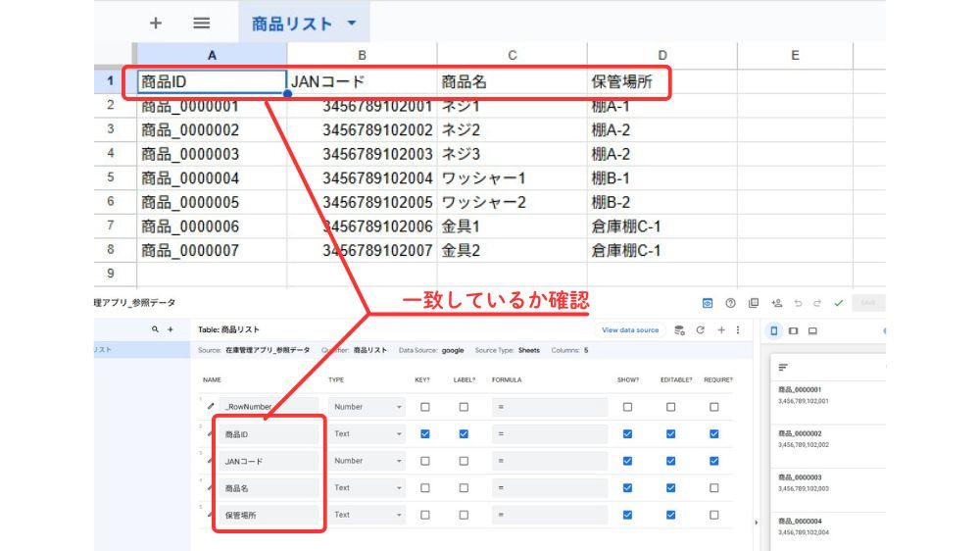This screenshot has width=980, height=551.
Task: Click the undo icon in editor toolbar
Action: (798, 303)
